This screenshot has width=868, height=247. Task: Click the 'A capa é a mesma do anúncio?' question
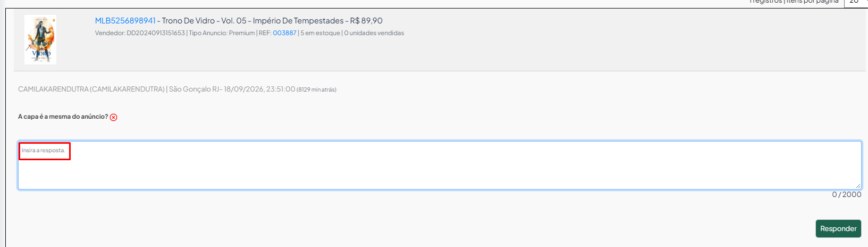[x=63, y=117]
